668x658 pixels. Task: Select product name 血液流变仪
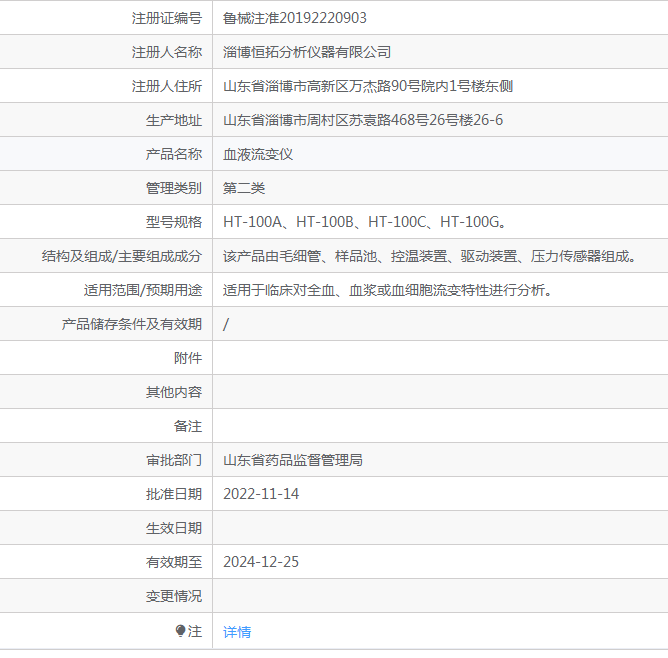(258, 154)
